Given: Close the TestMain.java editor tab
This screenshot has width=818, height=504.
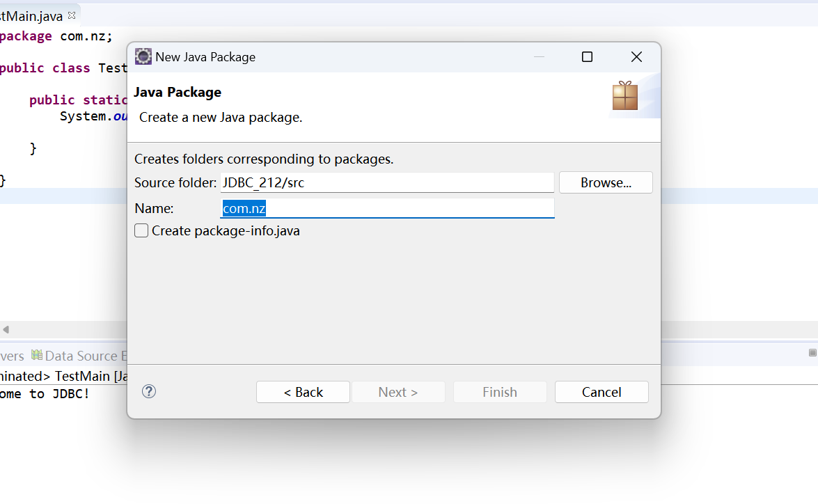Looking at the screenshot, I should click(x=72, y=15).
